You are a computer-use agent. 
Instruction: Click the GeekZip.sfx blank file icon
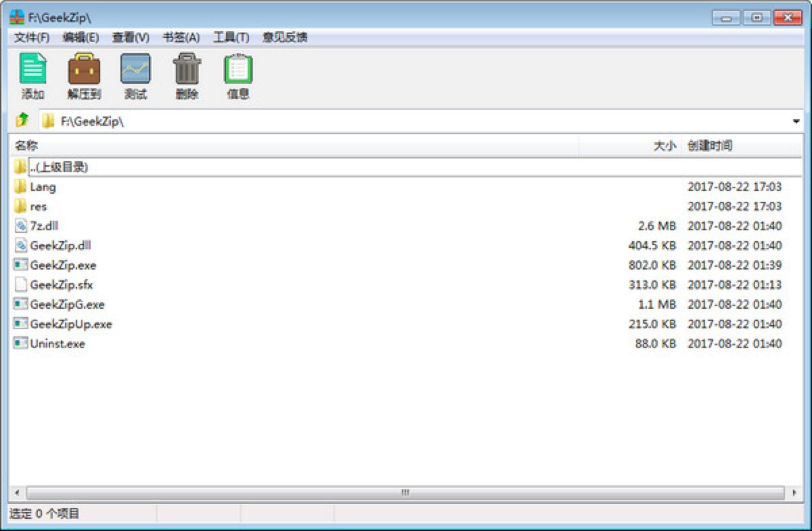[20, 284]
